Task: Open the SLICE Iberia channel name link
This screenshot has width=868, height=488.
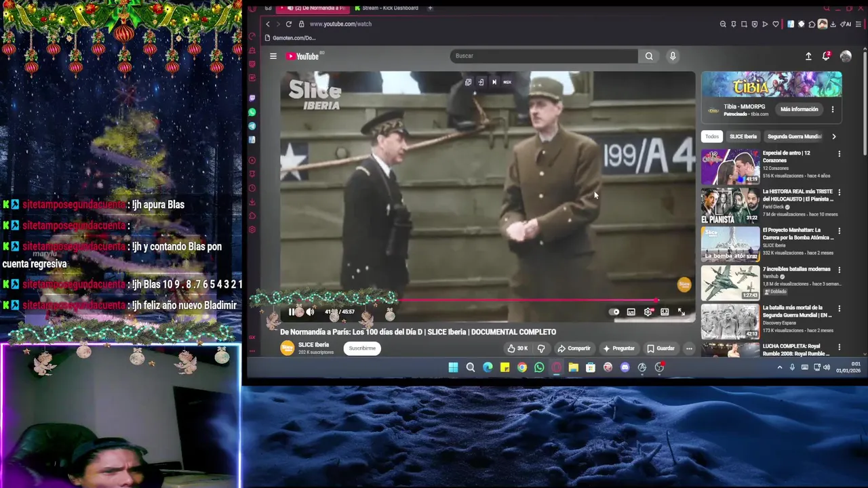Action: pos(313,344)
